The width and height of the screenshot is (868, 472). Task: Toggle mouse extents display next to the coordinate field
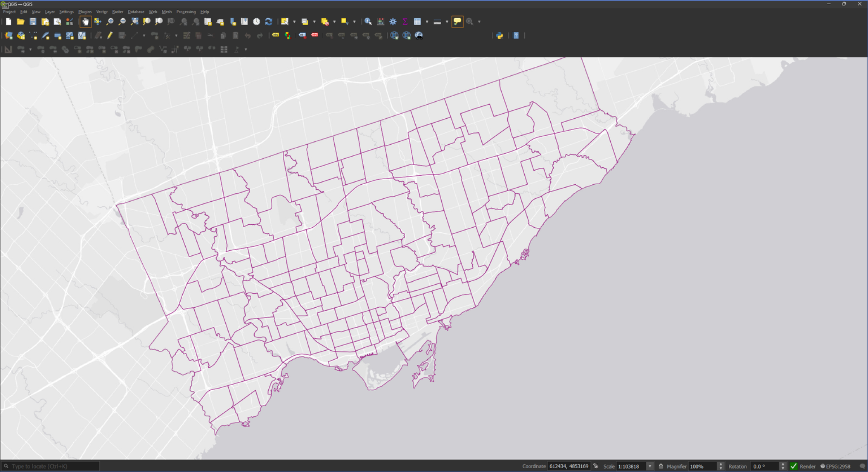point(596,466)
